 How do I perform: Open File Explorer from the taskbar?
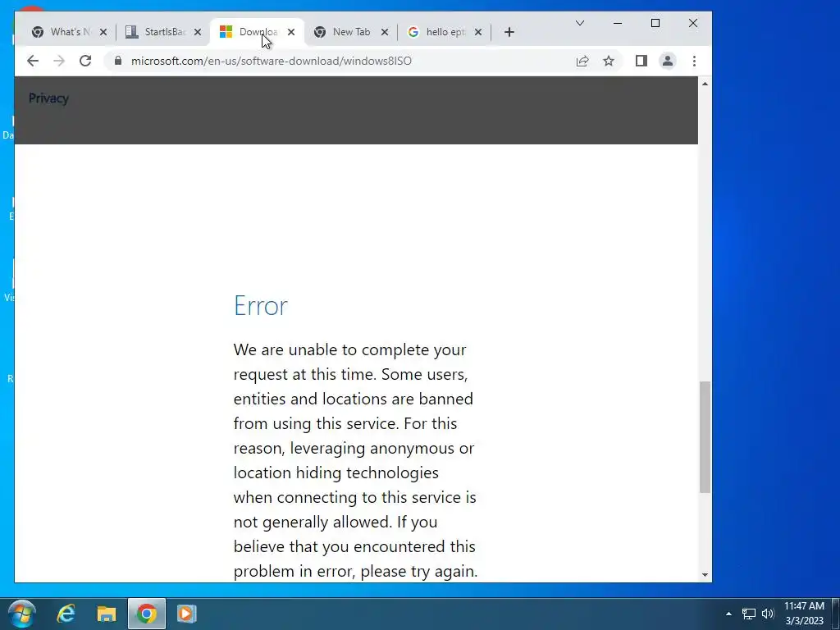pos(107,614)
